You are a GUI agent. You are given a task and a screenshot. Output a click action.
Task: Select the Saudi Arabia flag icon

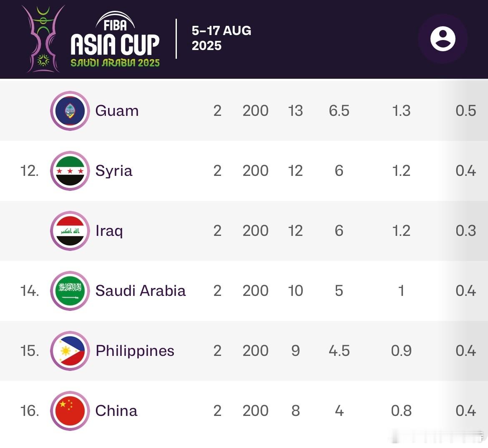pos(70,291)
